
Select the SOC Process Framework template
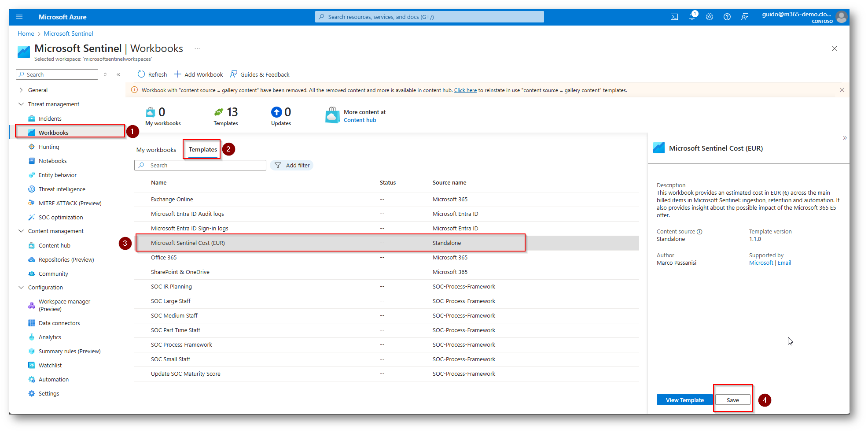point(386,345)
